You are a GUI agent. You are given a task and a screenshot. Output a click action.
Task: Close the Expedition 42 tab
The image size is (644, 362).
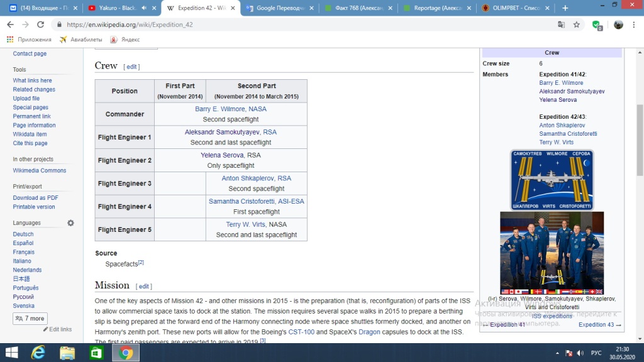233,8
